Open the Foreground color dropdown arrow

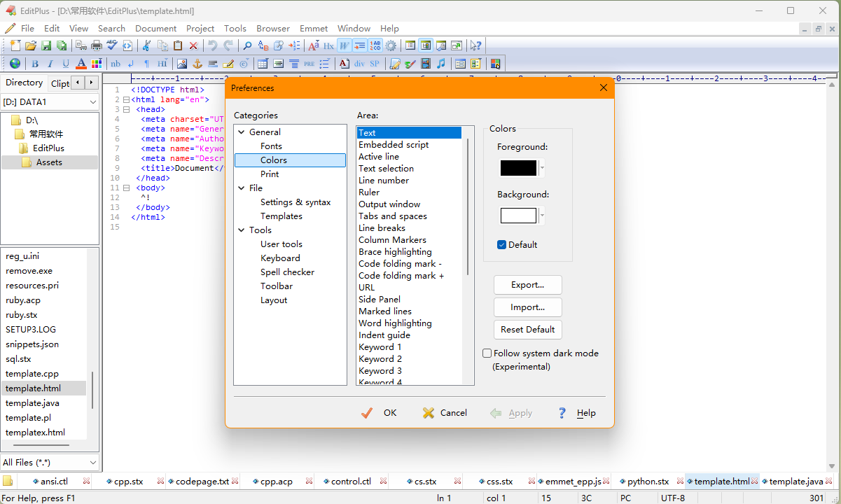click(x=542, y=168)
